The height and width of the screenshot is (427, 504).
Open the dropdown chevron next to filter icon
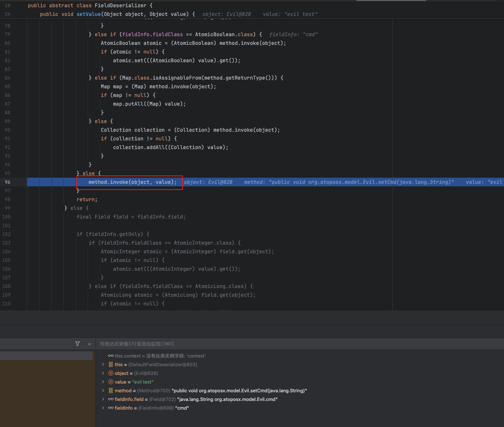89,344
